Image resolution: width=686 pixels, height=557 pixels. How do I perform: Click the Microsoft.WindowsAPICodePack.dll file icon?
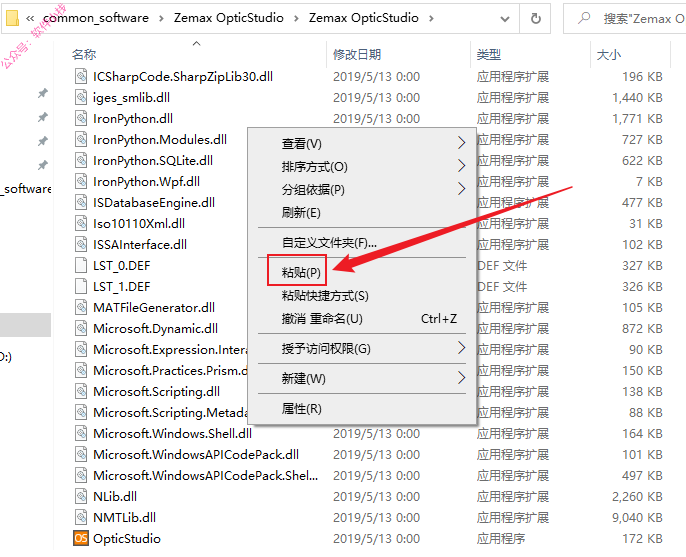click(x=81, y=455)
